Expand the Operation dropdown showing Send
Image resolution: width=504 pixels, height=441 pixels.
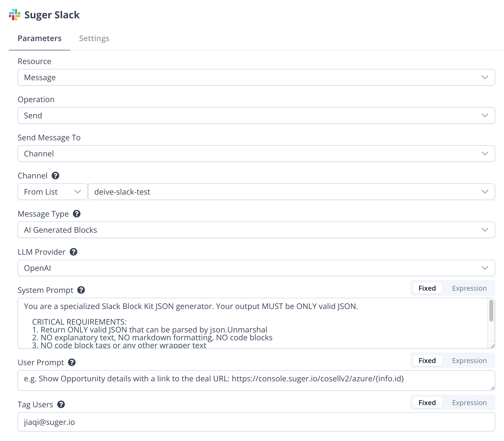[x=256, y=115]
